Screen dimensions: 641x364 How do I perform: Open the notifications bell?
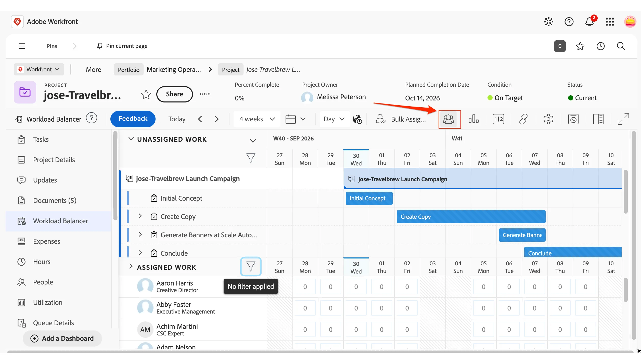[x=589, y=22]
